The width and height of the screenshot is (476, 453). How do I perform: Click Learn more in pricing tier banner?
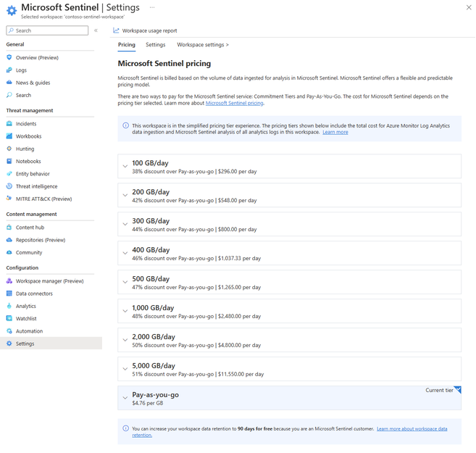pyautogui.click(x=335, y=132)
